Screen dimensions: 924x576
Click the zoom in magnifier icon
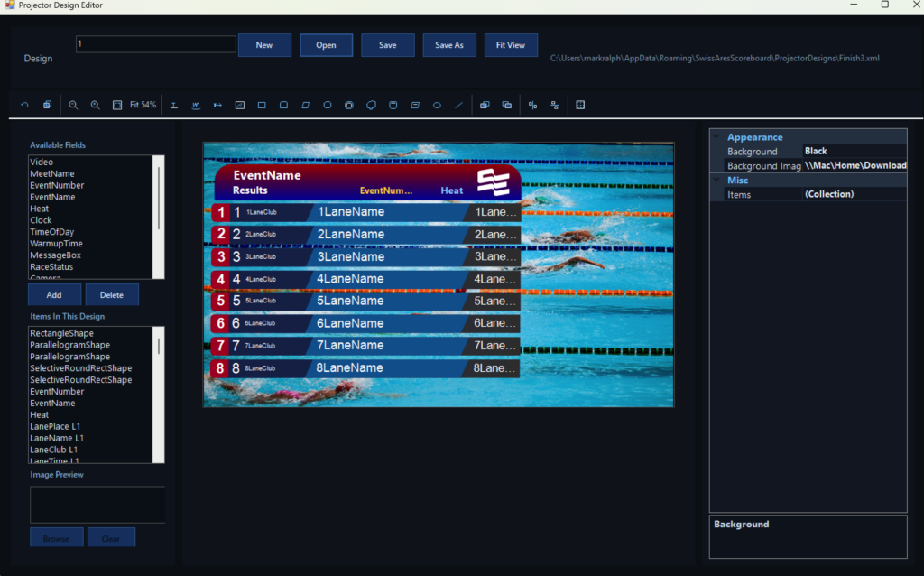point(95,106)
